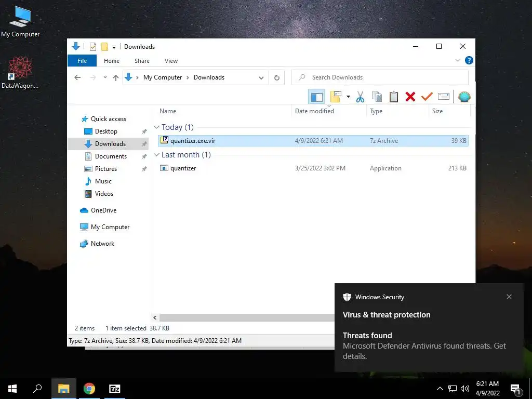Open the Threats found notification details
The image size is (532, 399).
tap(424, 345)
